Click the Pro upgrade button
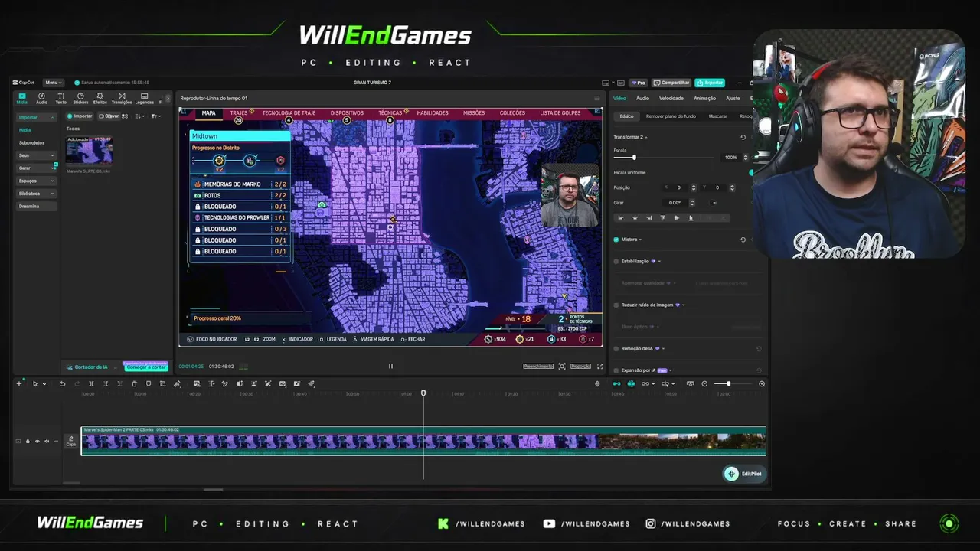The height and width of the screenshot is (551, 980). [x=639, y=83]
